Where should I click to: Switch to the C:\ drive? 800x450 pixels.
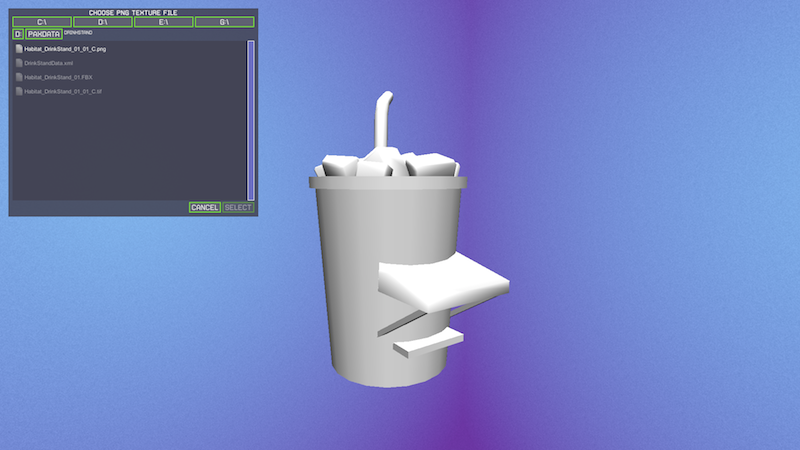point(42,21)
